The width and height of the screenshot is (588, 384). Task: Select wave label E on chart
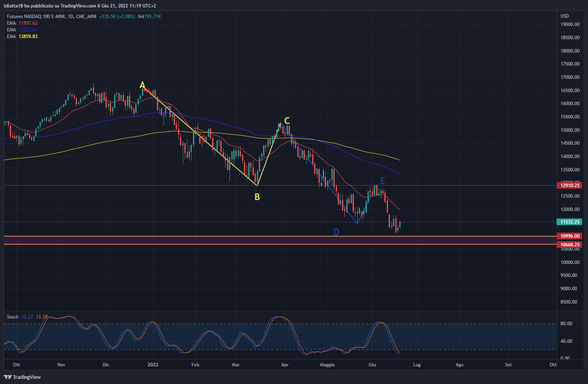pos(382,181)
